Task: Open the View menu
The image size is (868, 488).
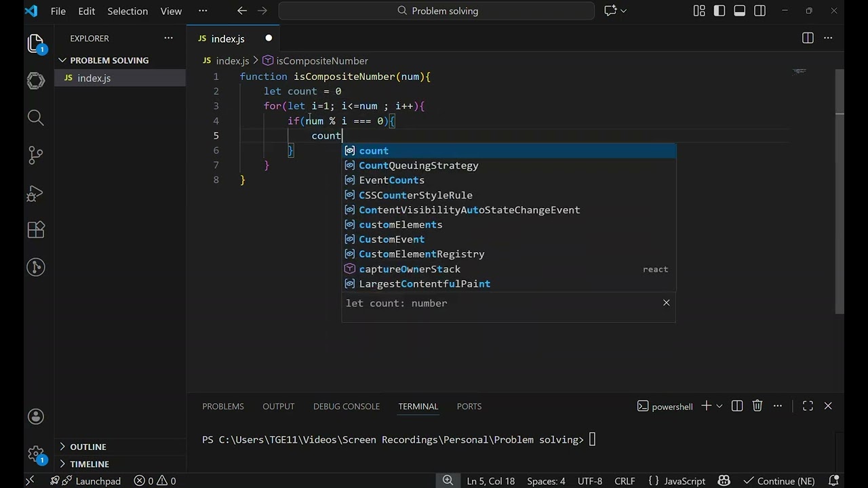Action: tap(171, 11)
